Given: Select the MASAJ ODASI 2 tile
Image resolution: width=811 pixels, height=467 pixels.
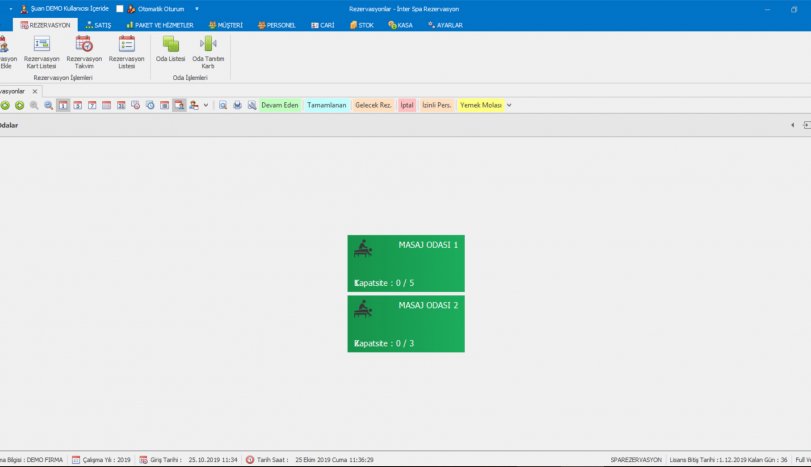Looking at the screenshot, I should point(406,323).
